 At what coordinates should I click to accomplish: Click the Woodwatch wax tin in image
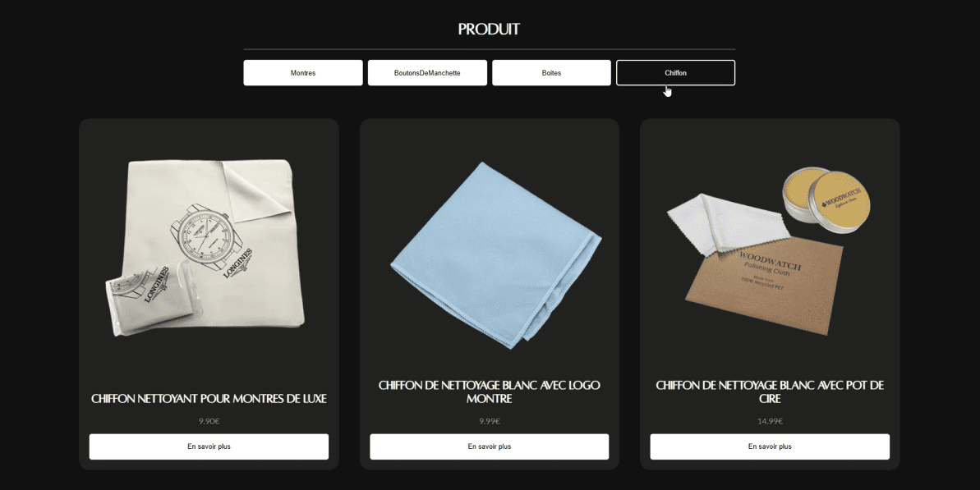click(x=826, y=199)
